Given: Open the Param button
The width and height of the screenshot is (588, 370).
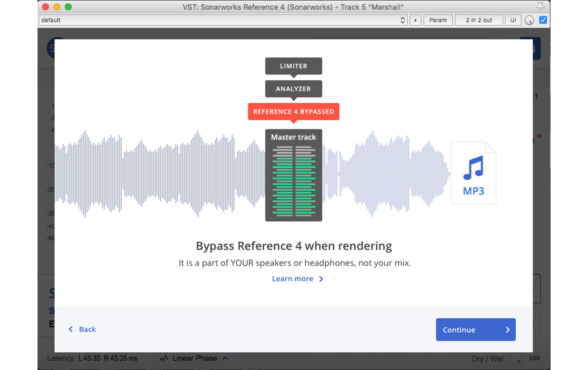Looking at the screenshot, I should click(x=438, y=20).
